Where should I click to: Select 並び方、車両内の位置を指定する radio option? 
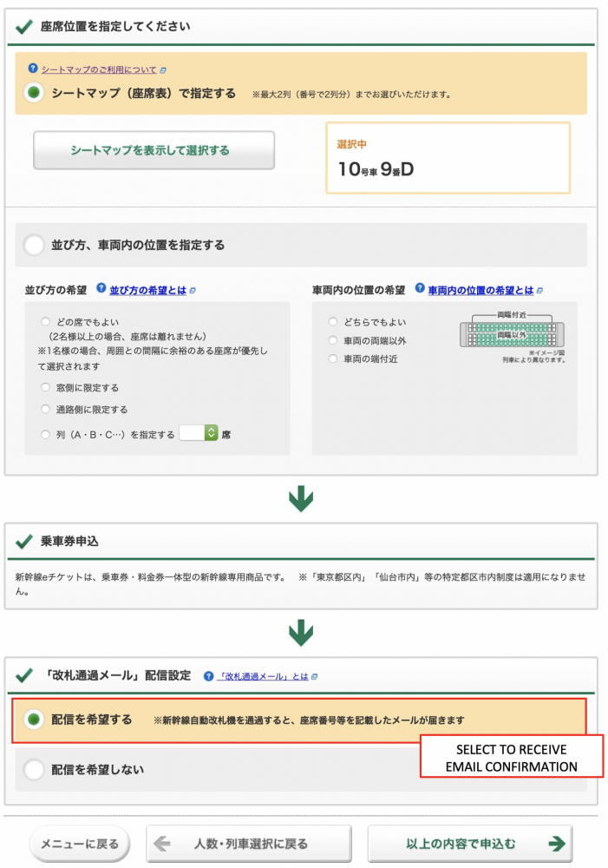pos(34,246)
